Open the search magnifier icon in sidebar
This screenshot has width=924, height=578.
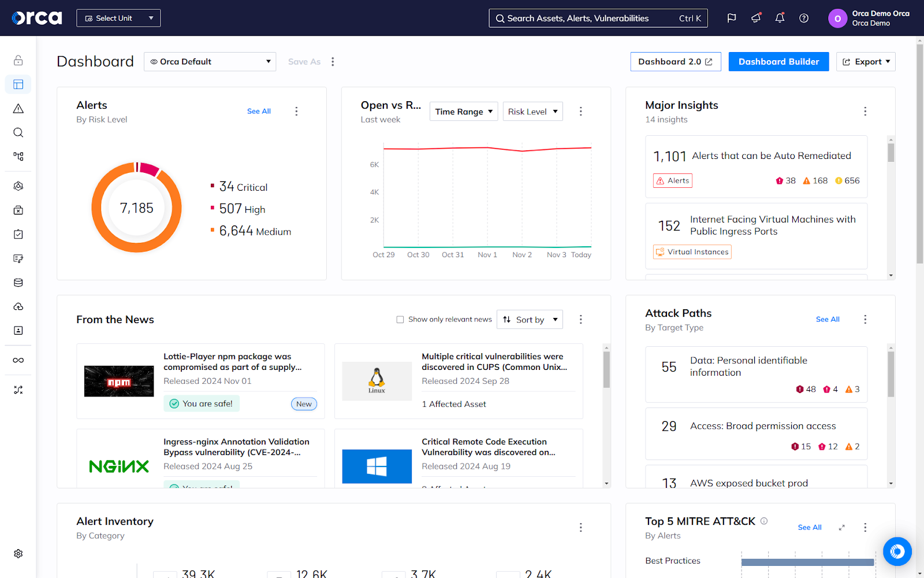point(18,132)
